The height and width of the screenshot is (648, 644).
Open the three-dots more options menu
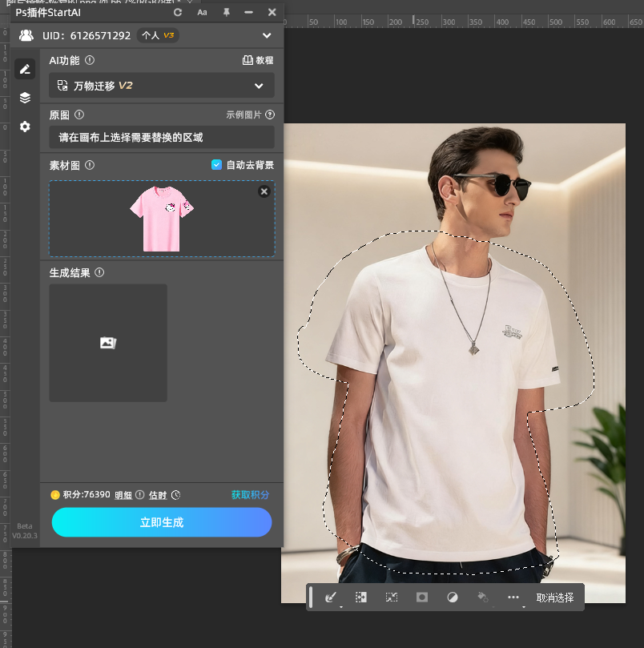click(513, 598)
